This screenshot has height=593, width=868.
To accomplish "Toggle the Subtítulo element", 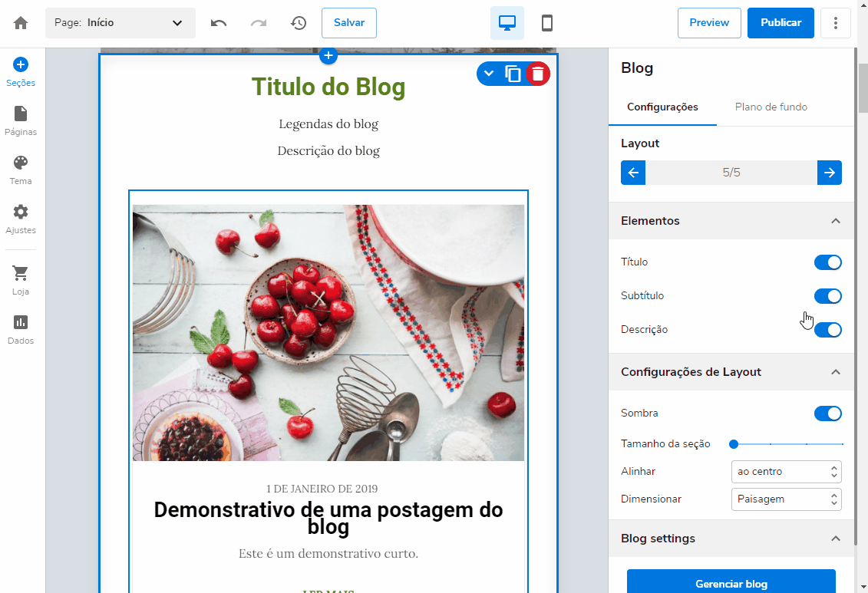I will pos(827,296).
